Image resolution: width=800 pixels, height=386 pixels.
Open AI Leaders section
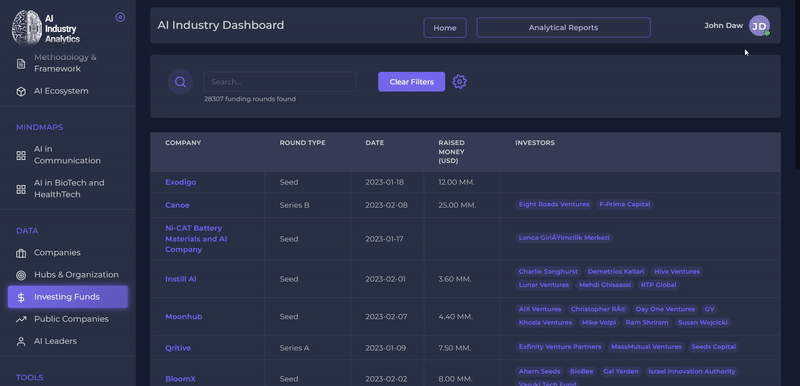tap(55, 341)
